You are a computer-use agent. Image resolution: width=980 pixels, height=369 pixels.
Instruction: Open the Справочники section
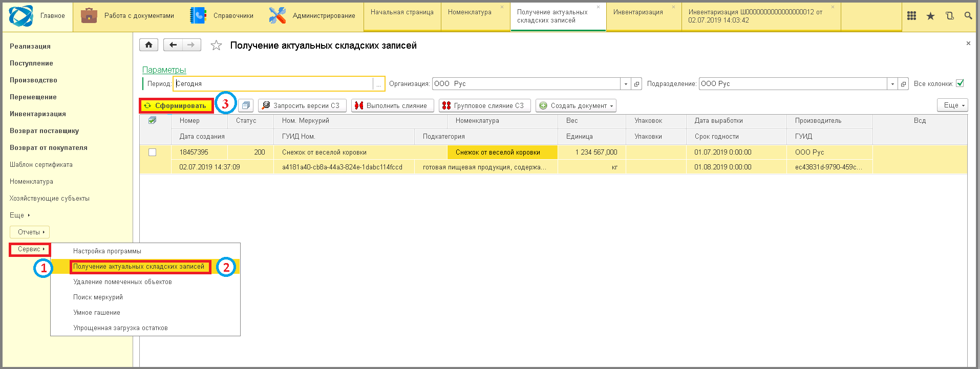coord(221,16)
